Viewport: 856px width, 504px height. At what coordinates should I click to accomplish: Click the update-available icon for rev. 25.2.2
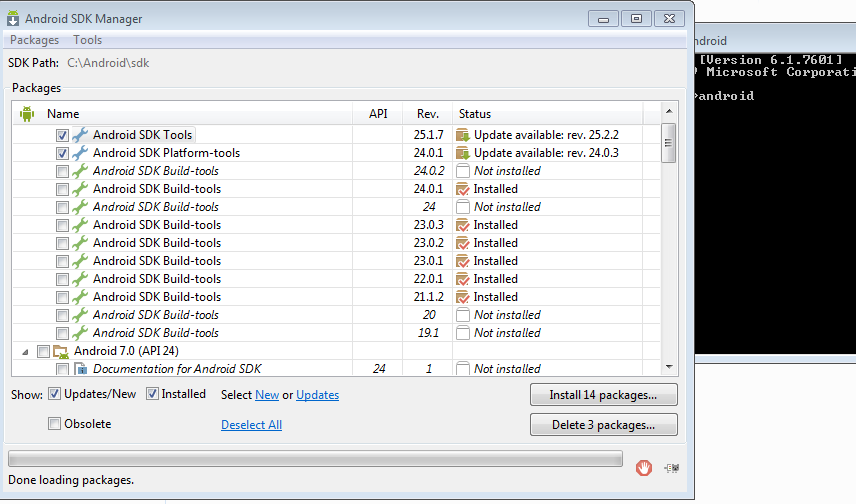click(463, 135)
